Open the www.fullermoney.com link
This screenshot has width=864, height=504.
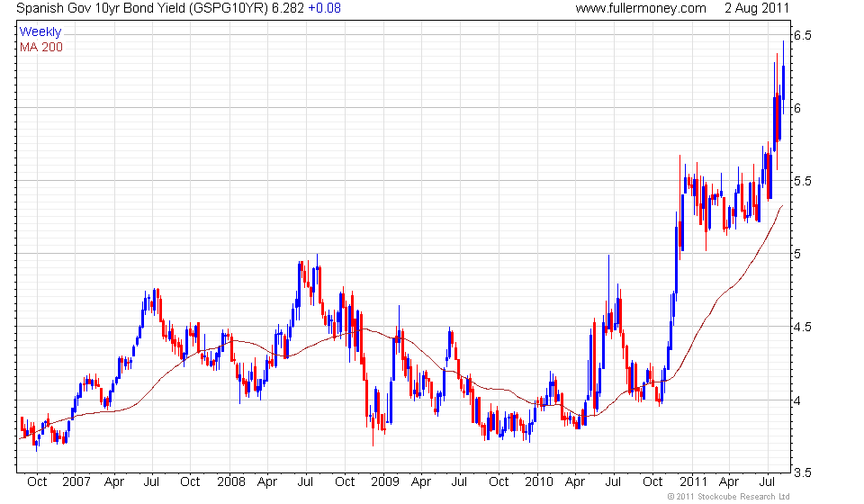pyautogui.click(x=641, y=8)
